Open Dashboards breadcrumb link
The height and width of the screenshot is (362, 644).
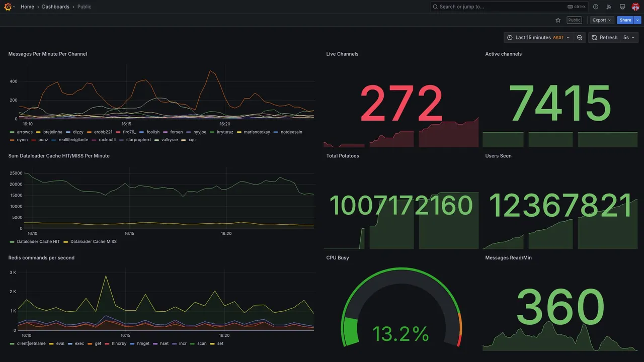[56, 7]
